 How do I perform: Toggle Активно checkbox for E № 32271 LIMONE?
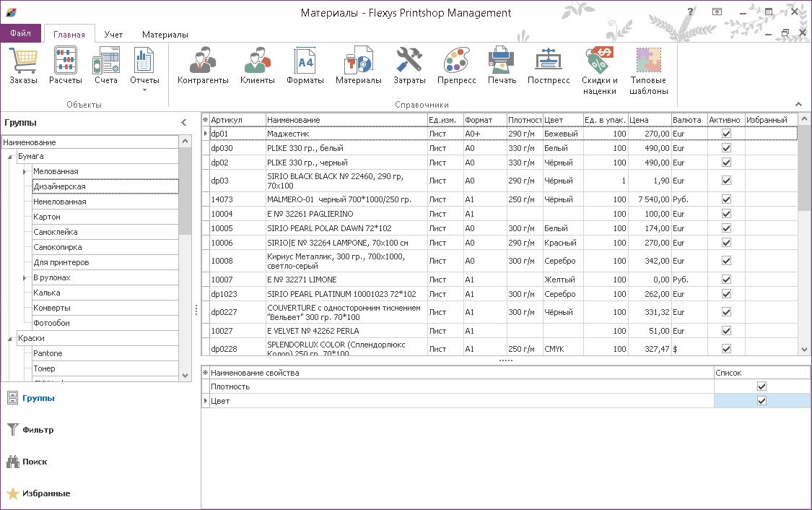(x=726, y=280)
